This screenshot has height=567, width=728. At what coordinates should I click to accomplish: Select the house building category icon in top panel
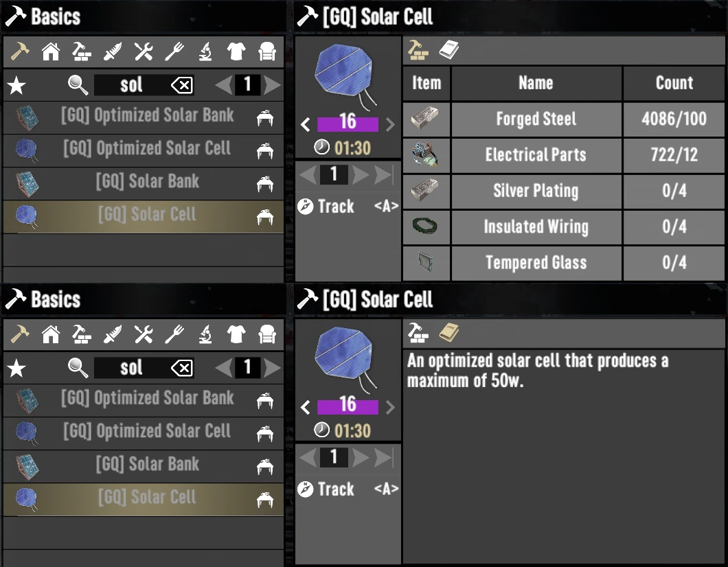(x=51, y=51)
